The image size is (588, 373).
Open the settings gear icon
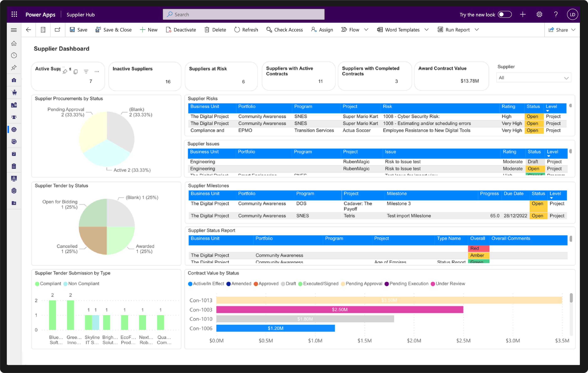click(539, 14)
